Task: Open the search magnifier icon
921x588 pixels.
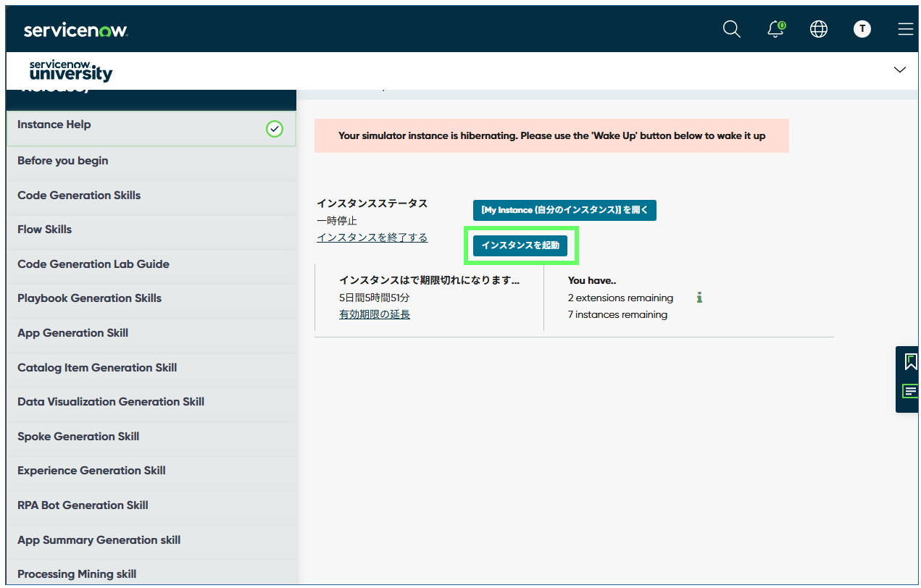Action: tap(732, 29)
